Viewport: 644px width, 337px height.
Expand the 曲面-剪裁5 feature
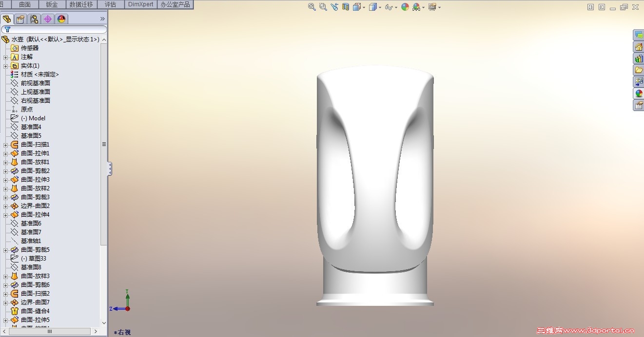(x=6, y=250)
